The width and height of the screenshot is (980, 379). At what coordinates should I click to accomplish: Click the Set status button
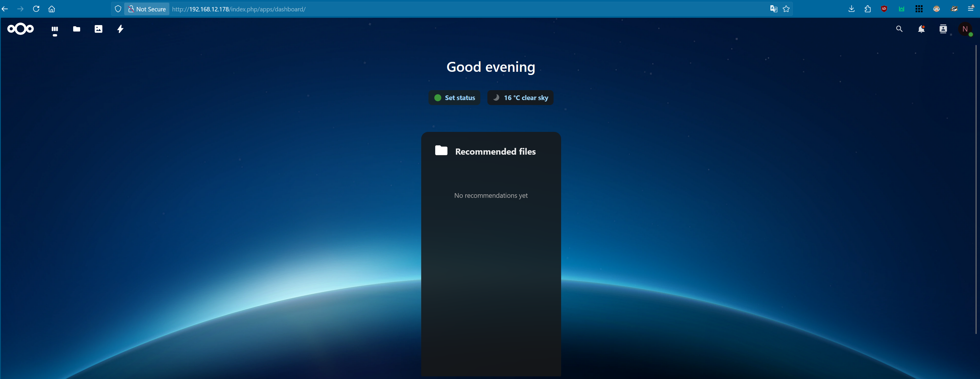pos(454,97)
